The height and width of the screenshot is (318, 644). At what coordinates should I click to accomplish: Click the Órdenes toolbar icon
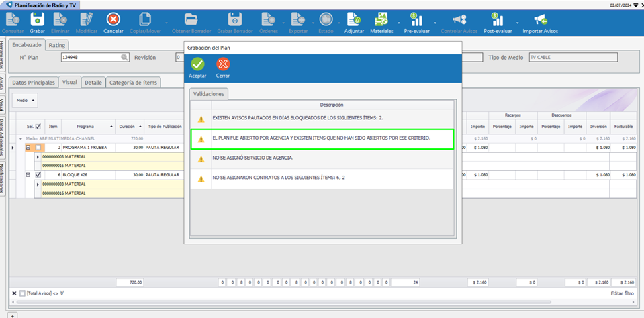coord(268,19)
